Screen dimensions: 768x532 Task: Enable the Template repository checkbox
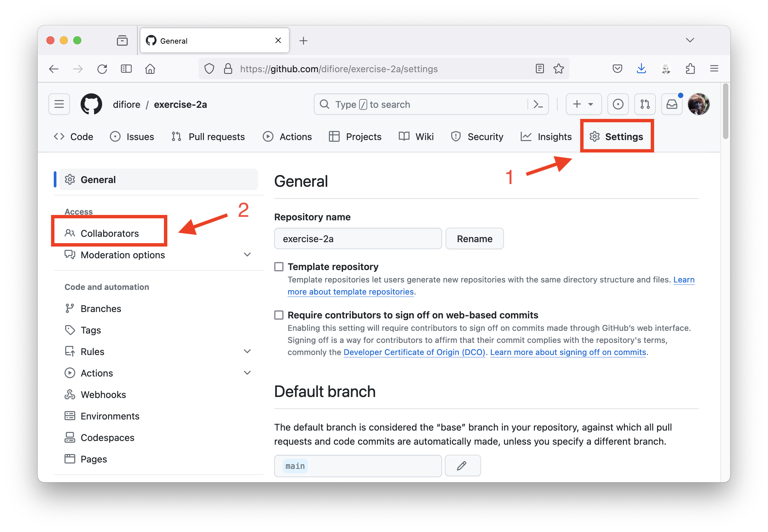coord(279,267)
